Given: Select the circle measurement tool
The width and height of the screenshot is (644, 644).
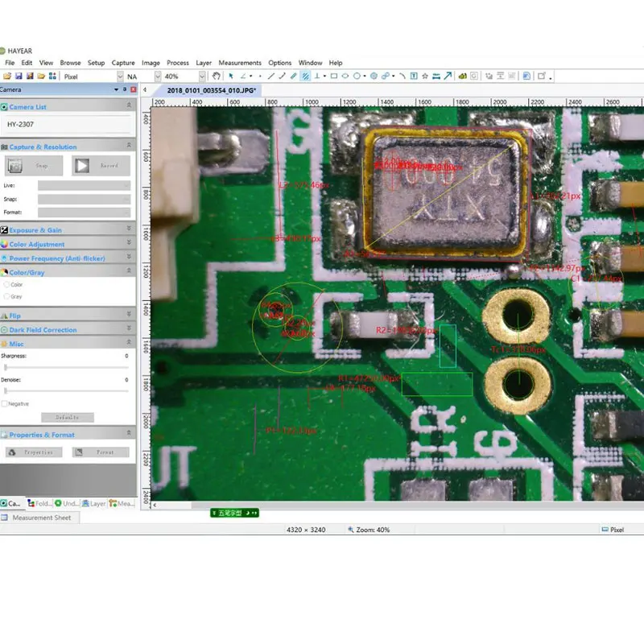Looking at the screenshot, I should (357, 76).
